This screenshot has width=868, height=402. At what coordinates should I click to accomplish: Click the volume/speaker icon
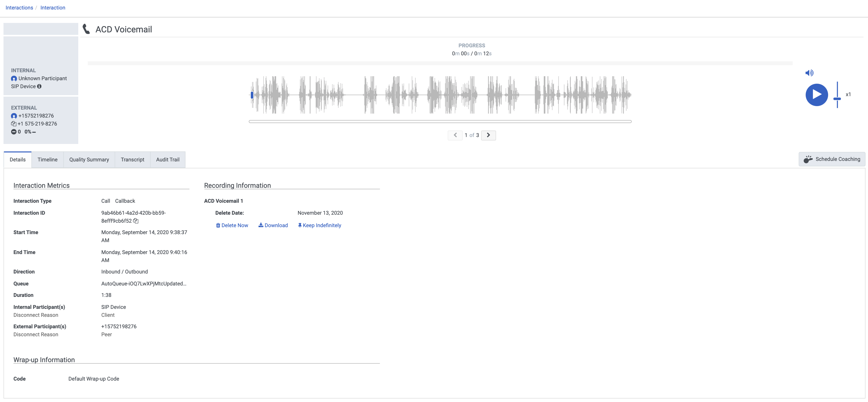(809, 72)
